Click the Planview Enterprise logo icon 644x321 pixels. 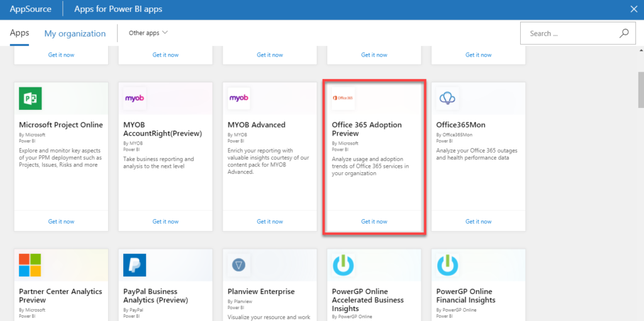tap(239, 265)
